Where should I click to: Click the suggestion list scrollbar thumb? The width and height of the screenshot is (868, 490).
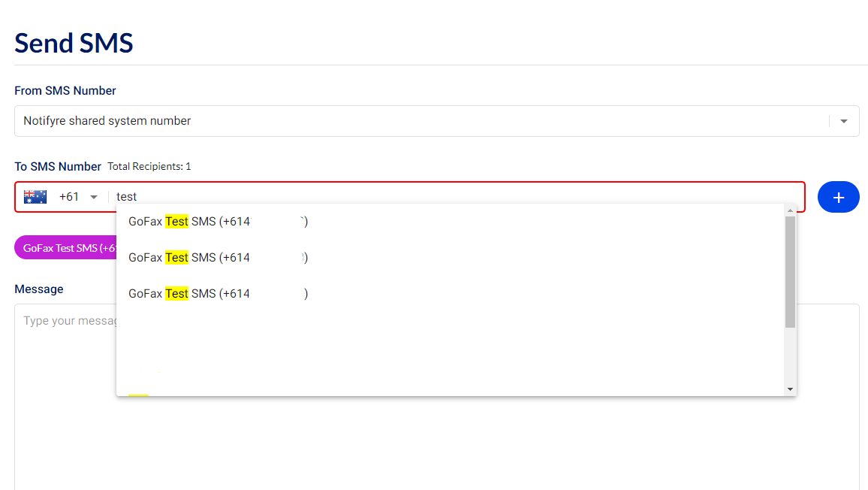click(x=790, y=271)
